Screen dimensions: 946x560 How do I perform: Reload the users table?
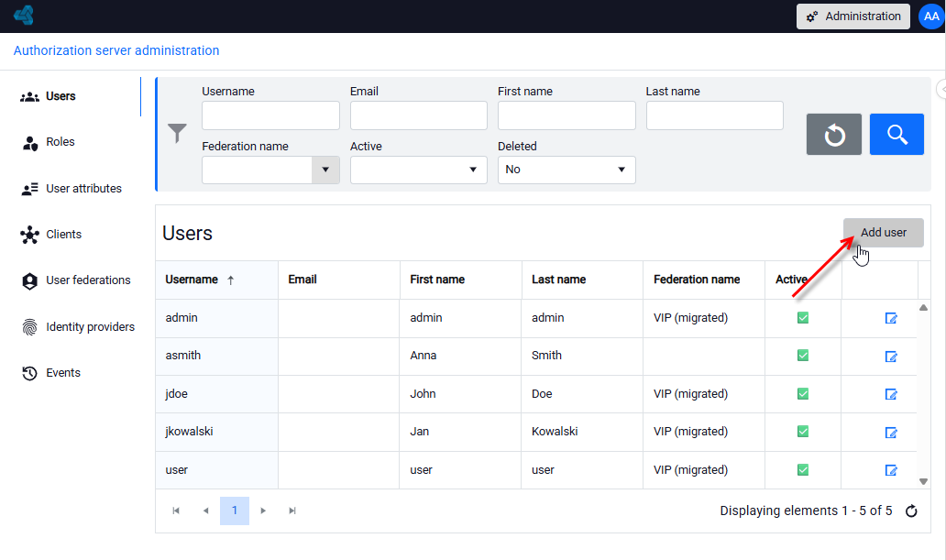click(911, 511)
